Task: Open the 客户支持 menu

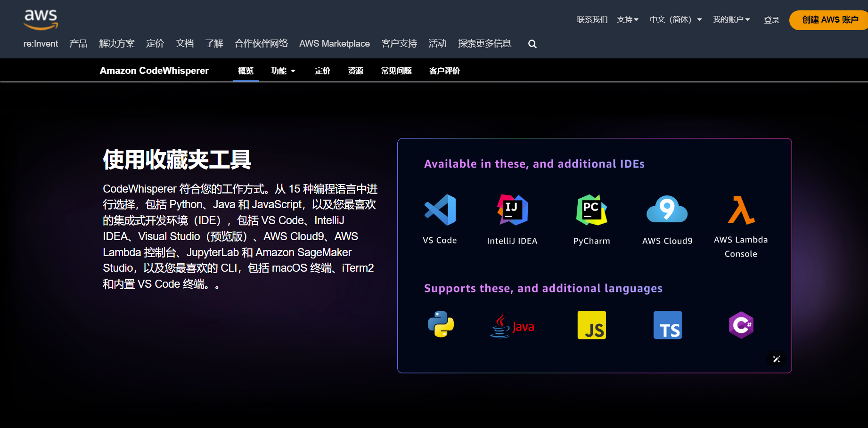Action: pyautogui.click(x=399, y=44)
